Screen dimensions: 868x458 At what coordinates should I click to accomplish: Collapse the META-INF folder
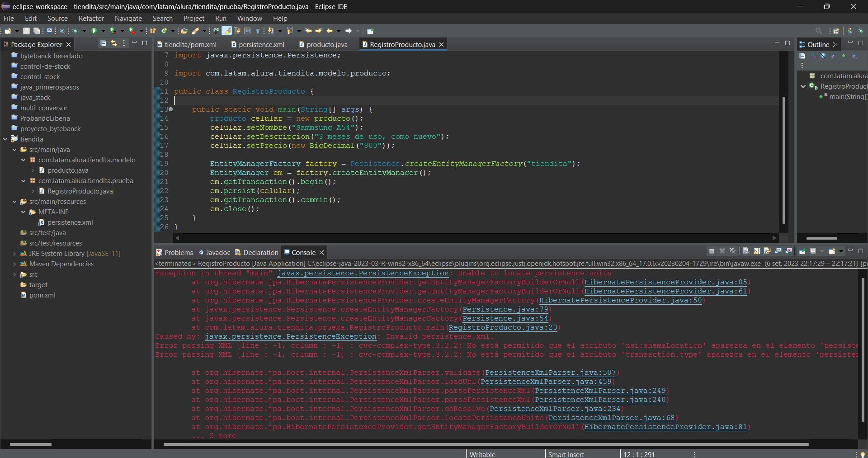[x=23, y=212]
